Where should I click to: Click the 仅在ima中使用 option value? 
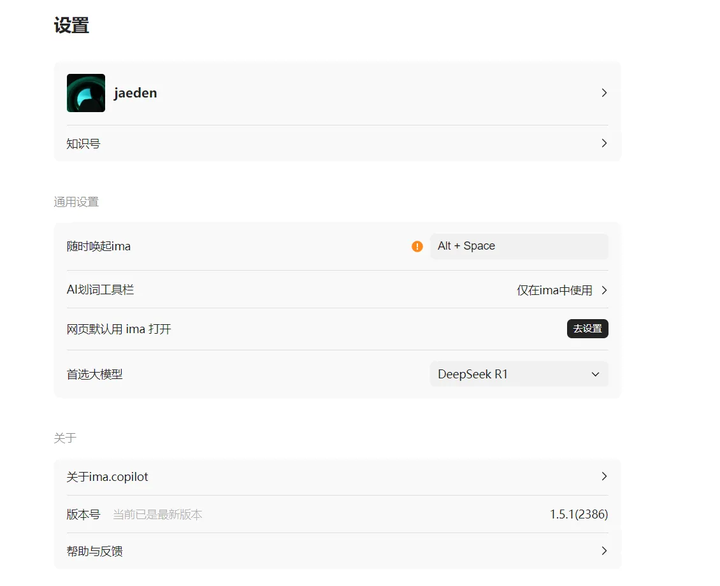coord(554,290)
